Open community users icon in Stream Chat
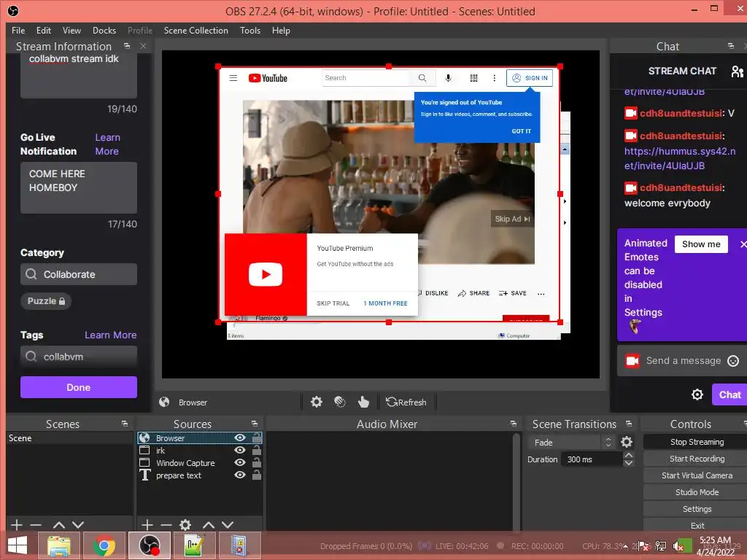Viewport: 747px width, 560px height. click(x=737, y=71)
